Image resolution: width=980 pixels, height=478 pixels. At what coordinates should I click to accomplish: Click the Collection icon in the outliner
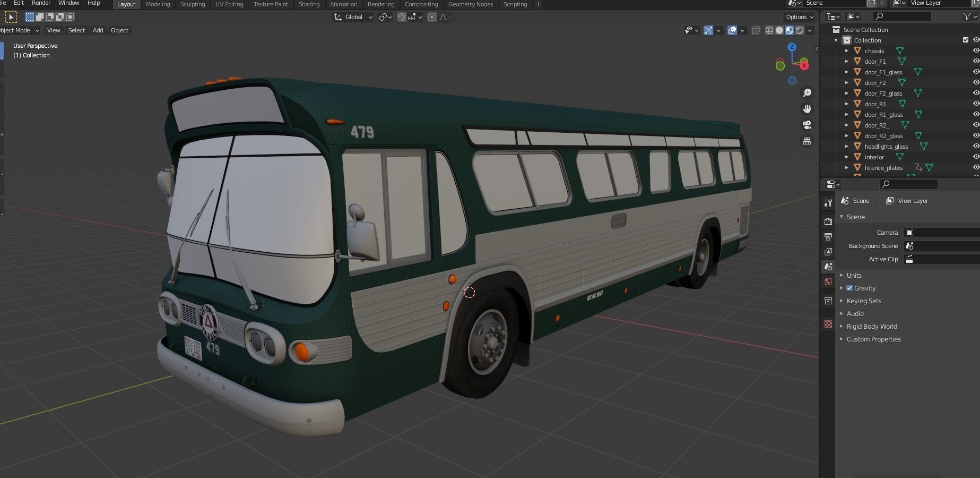click(847, 40)
